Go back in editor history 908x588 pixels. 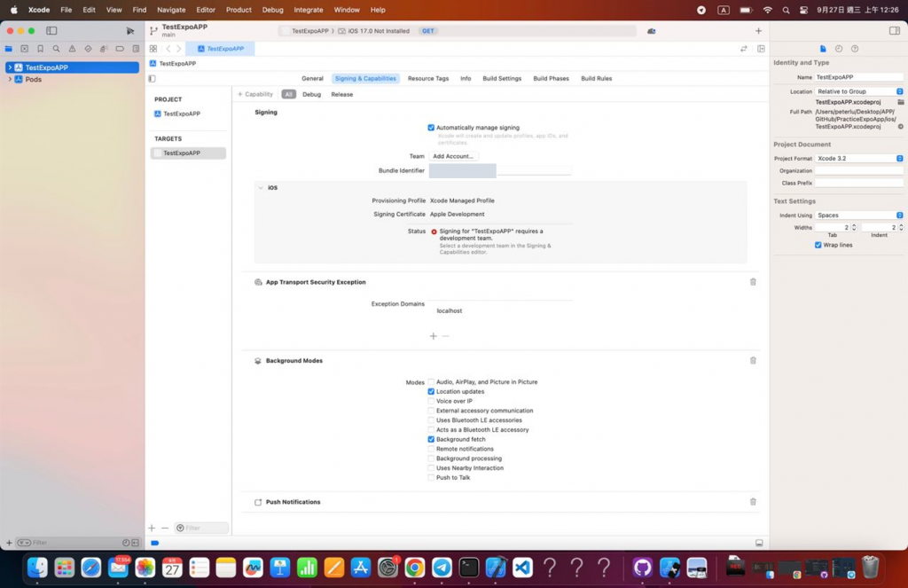coord(168,49)
